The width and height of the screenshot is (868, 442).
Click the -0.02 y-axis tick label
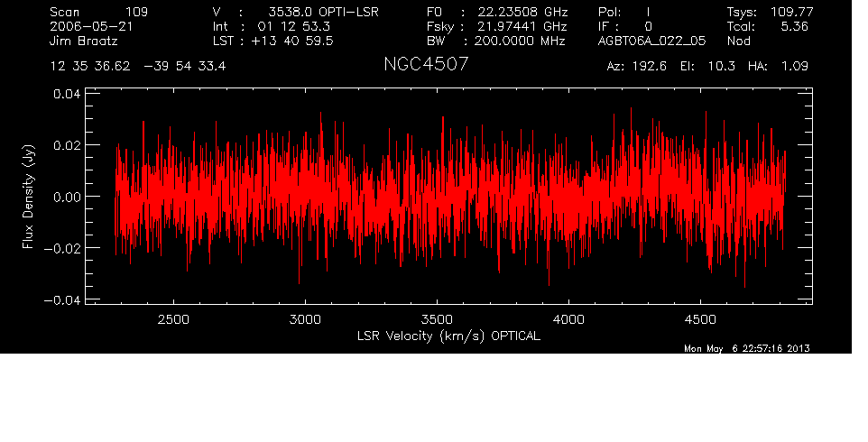[x=62, y=248]
